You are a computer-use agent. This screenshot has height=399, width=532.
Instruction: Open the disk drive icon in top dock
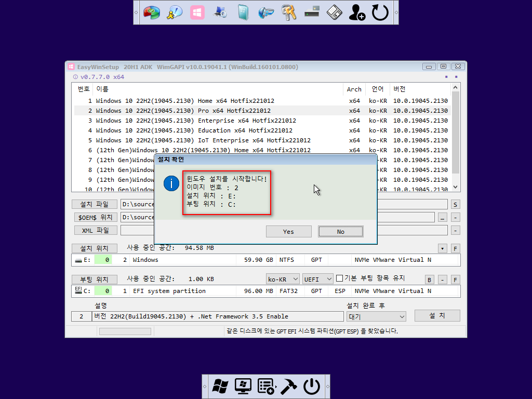tap(312, 11)
